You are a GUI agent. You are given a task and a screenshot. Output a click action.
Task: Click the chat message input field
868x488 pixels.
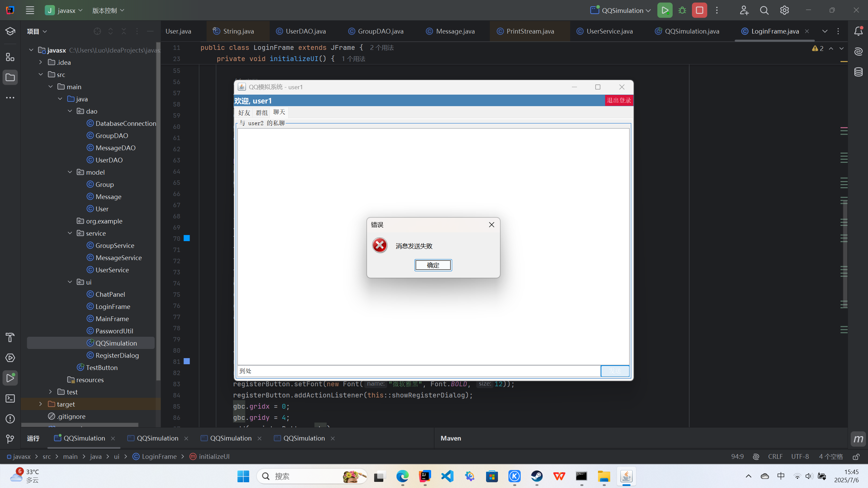tap(419, 371)
